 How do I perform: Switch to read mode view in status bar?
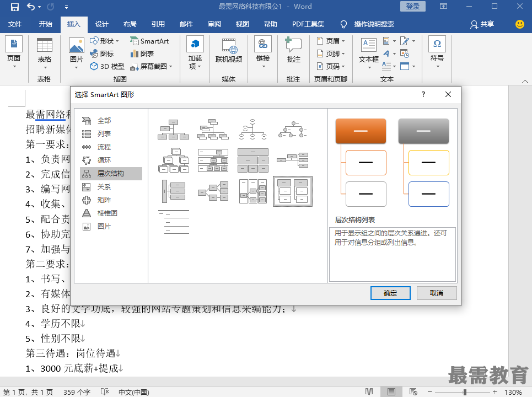pyautogui.click(x=369, y=392)
